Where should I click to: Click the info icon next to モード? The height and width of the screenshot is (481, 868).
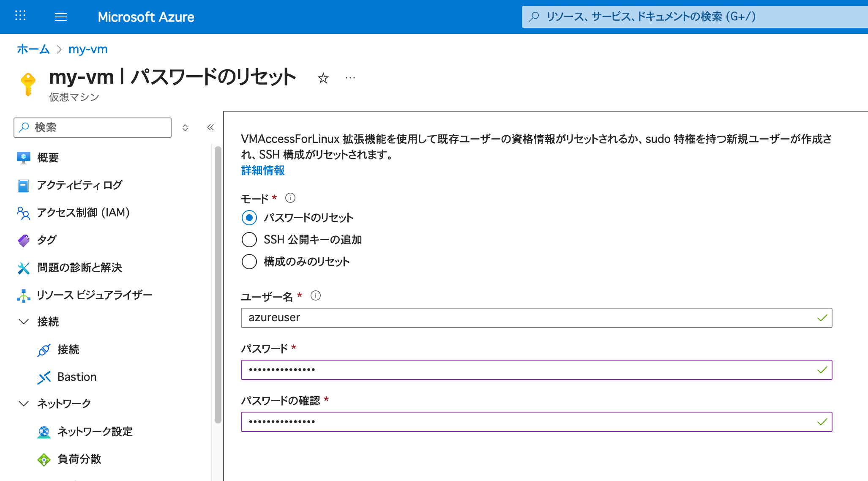coord(290,198)
